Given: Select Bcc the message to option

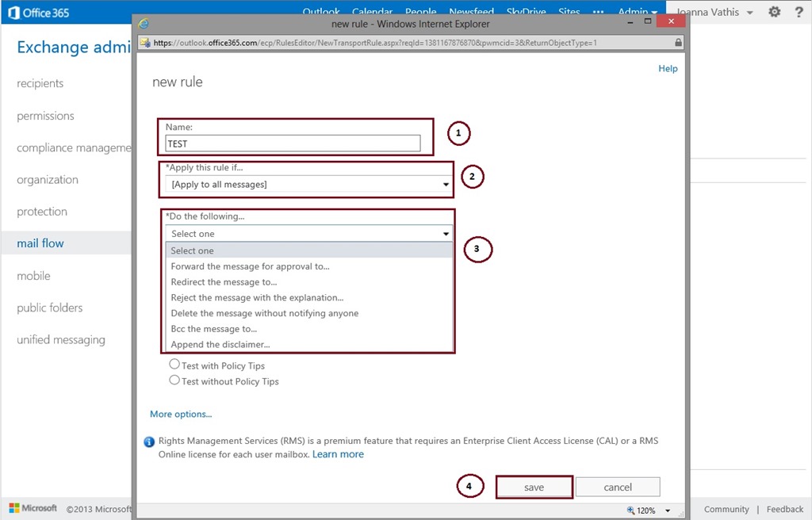Looking at the screenshot, I should (214, 329).
